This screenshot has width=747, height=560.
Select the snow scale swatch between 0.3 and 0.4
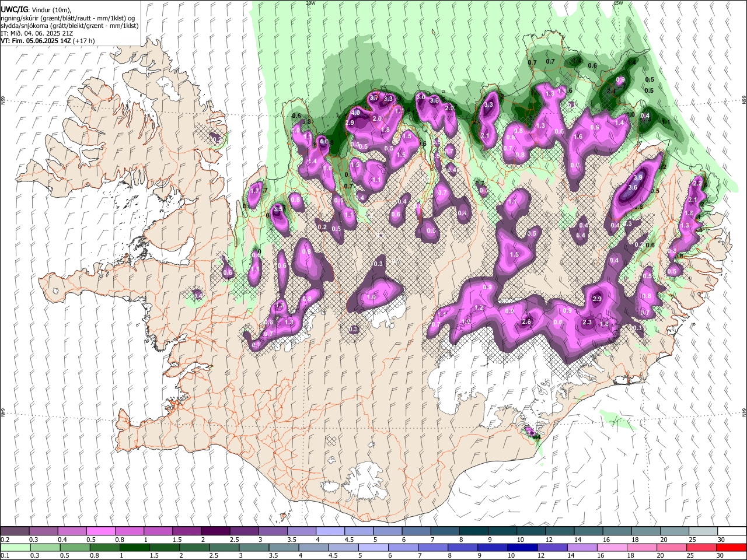pyautogui.click(x=43, y=531)
